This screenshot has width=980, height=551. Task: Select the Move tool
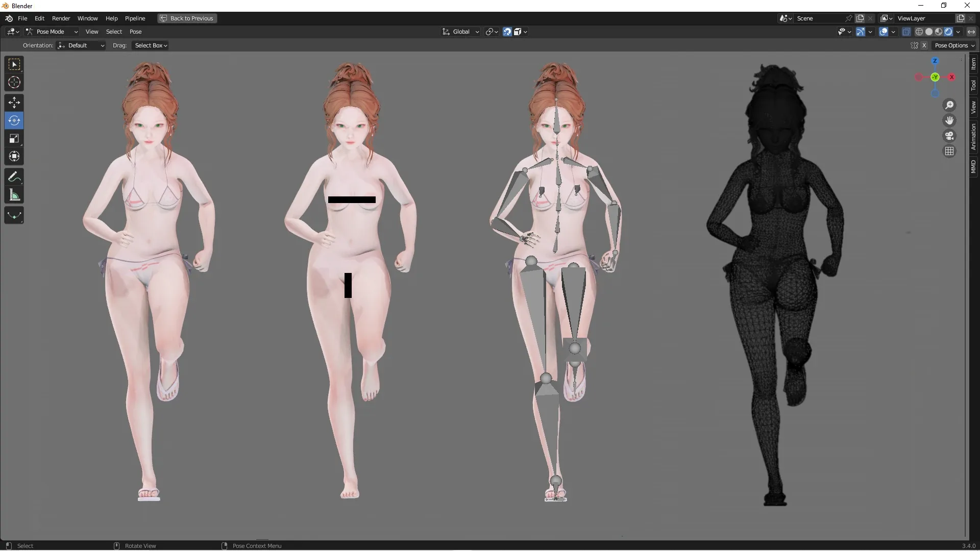14,103
